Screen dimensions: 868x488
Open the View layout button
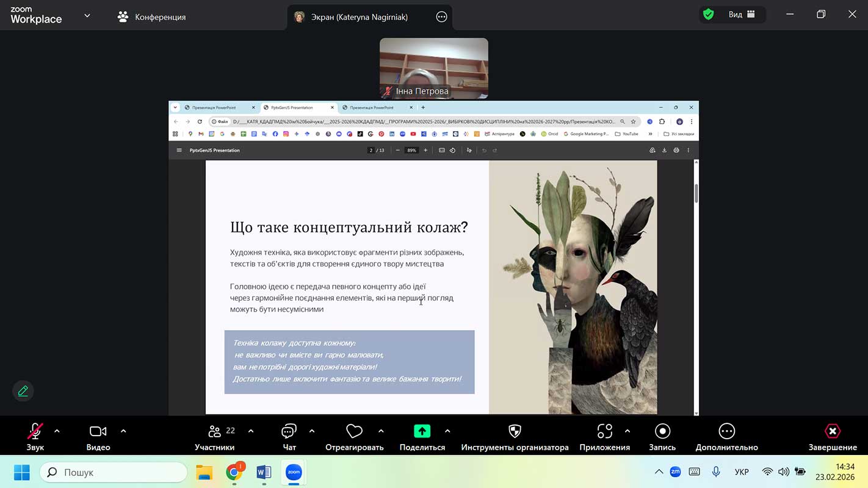(x=741, y=15)
